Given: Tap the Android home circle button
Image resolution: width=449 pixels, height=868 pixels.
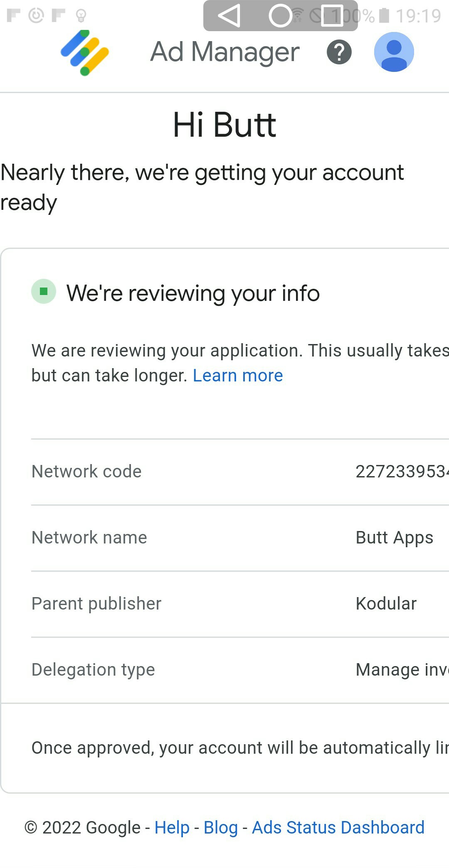Looking at the screenshot, I should coord(281,16).
